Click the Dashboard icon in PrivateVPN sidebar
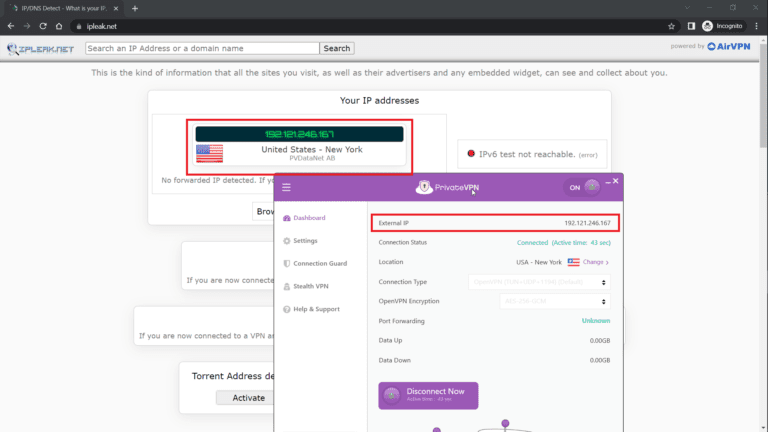The height and width of the screenshot is (432, 768). click(287, 218)
